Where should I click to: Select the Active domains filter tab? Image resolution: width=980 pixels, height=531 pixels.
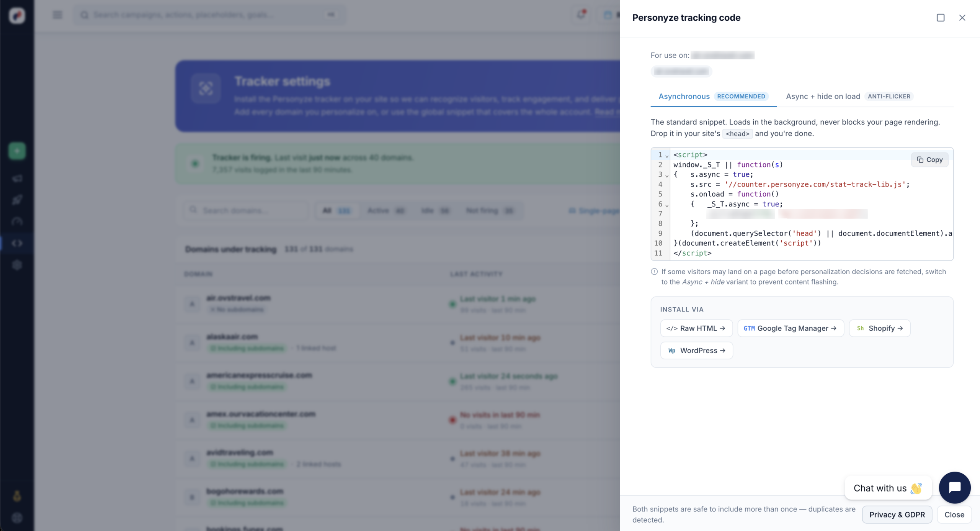[x=386, y=210]
